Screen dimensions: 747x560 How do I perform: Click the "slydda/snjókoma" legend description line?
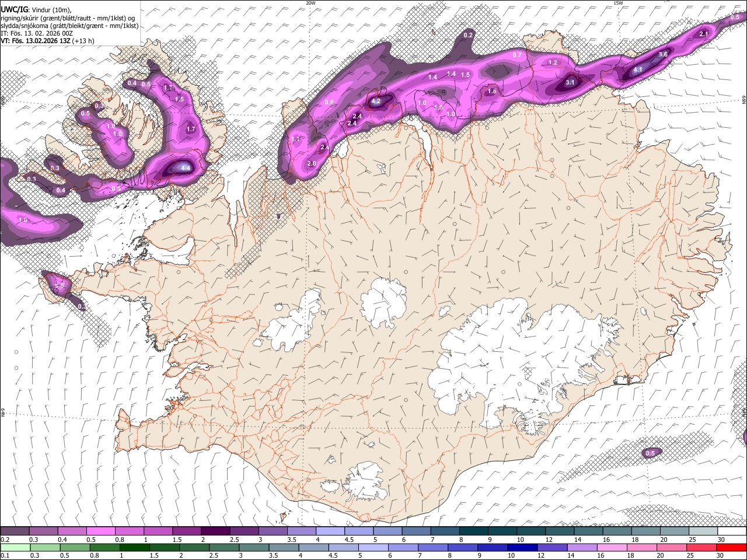(x=69, y=26)
